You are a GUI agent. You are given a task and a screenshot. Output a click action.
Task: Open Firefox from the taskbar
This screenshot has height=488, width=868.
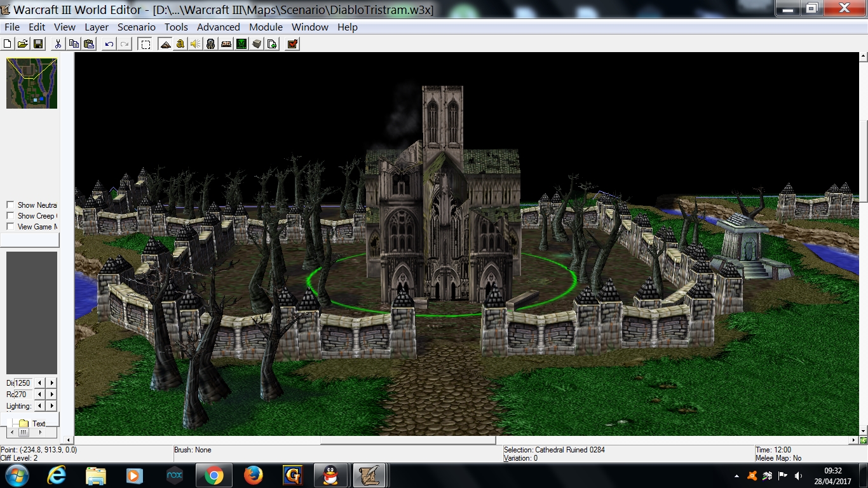coord(253,475)
